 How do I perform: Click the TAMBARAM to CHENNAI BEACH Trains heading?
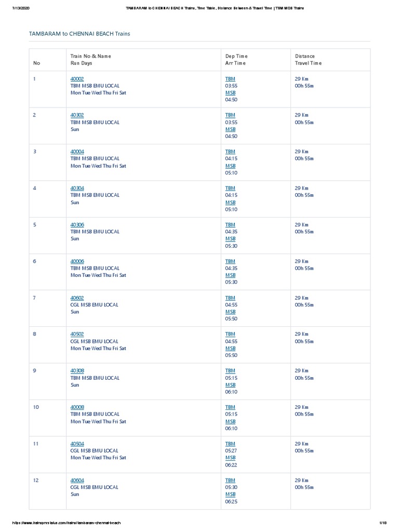pos(79,34)
